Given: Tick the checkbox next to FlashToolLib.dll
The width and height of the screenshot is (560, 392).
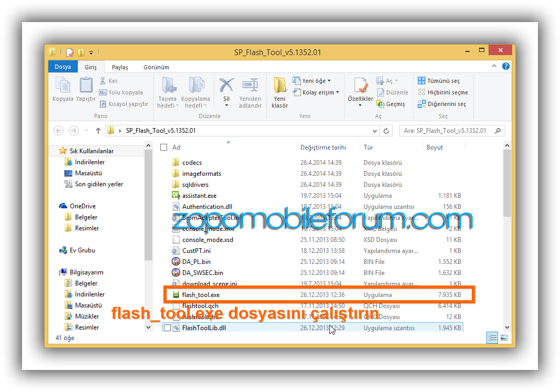Looking at the screenshot, I should pyautogui.click(x=167, y=328).
